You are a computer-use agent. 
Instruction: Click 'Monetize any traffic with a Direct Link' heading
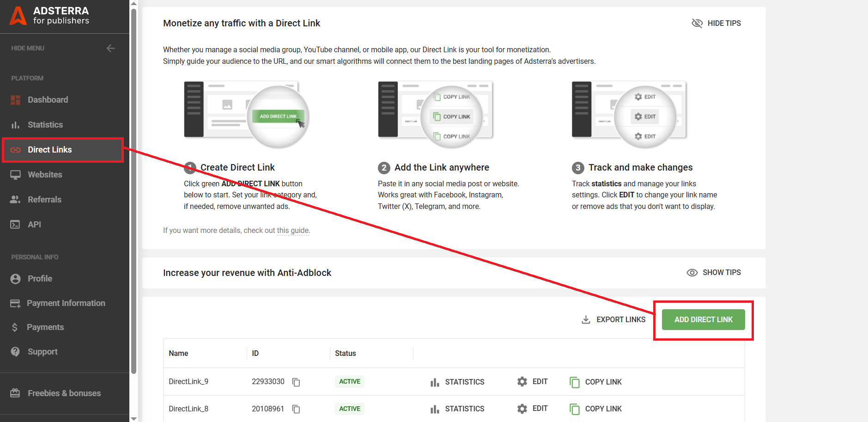tap(242, 24)
